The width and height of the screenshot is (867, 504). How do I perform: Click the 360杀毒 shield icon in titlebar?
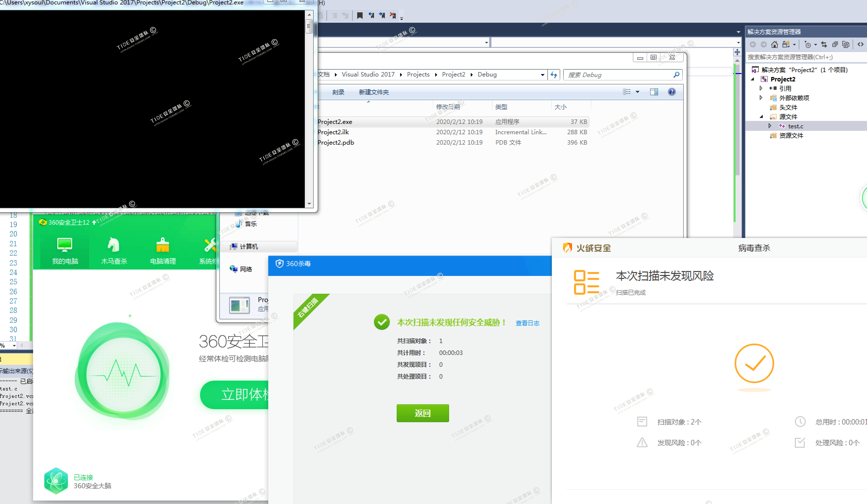(279, 263)
